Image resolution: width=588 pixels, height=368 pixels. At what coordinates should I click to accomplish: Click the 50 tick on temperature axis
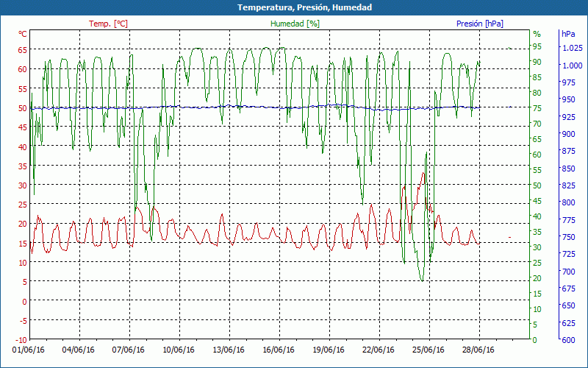click(23, 108)
